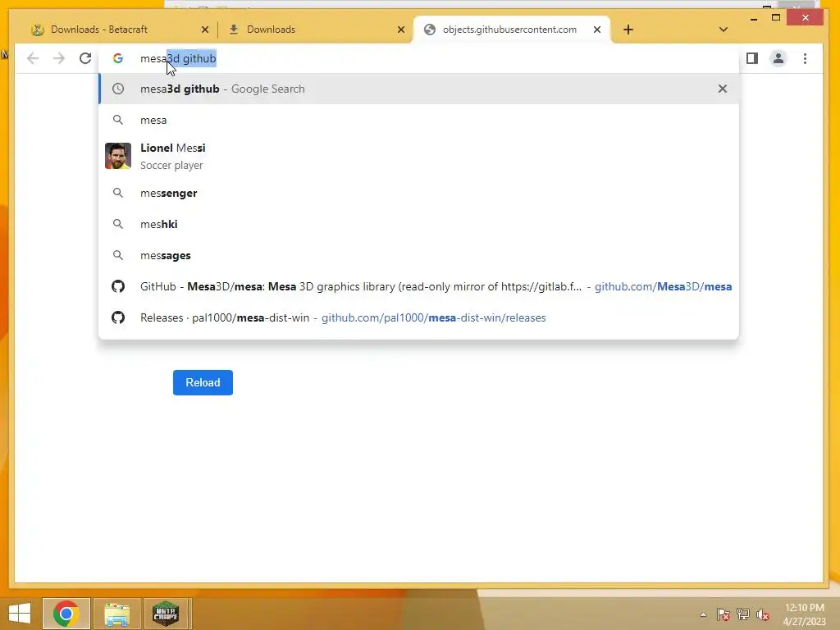Choose the 'mesa' search suggestion
The image size is (840, 630).
click(x=419, y=120)
